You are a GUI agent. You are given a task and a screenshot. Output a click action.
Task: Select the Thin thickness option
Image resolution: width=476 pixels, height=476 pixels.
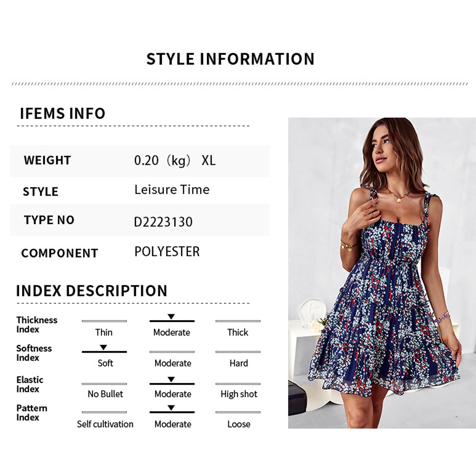point(104,332)
